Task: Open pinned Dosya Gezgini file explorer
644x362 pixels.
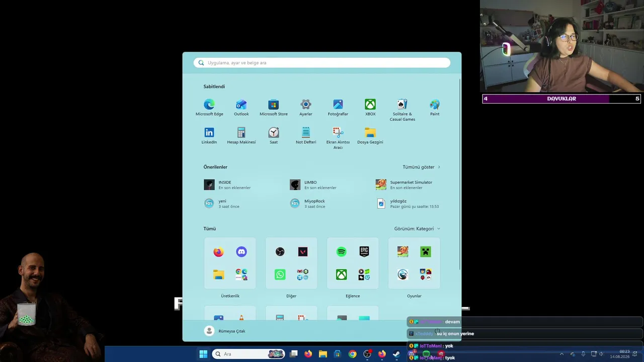Action: (x=370, y=136)
